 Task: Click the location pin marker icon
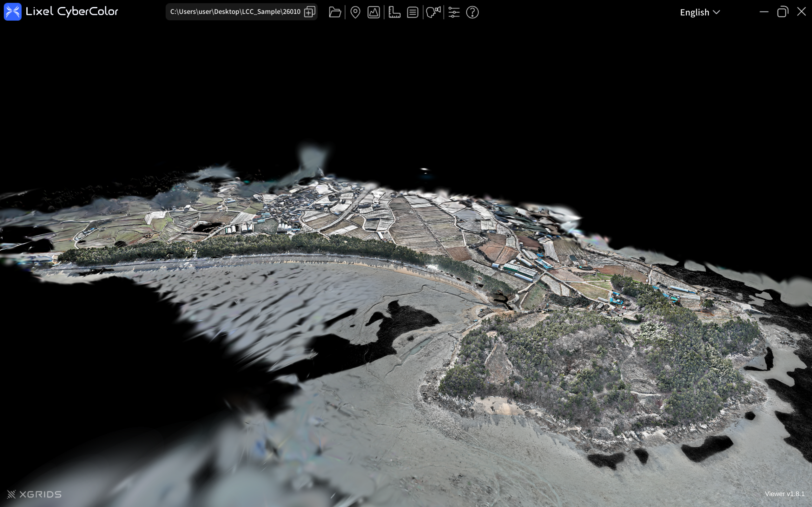355,12
